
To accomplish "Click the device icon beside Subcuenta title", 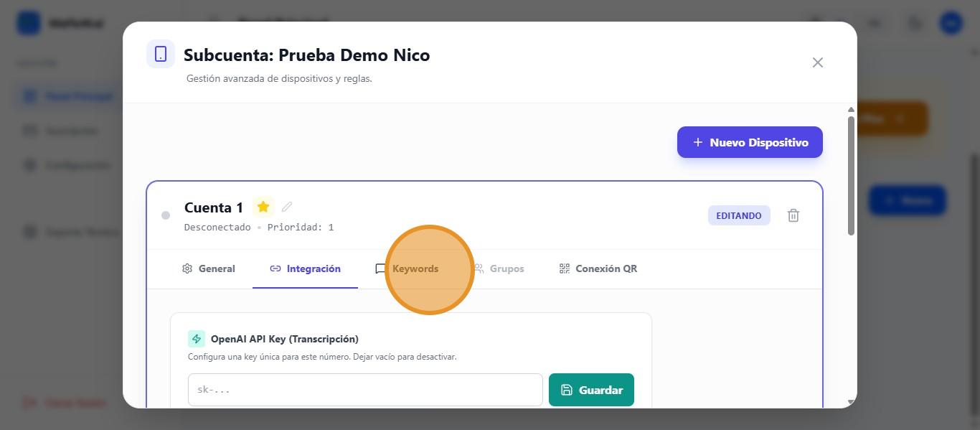I will click(161, 55).
